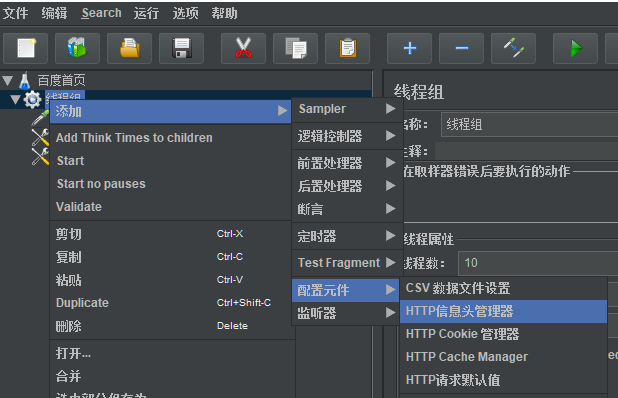Open the 运行 menu
The width and height of the screenshot is (618, 398).
(x=146, y=13)
